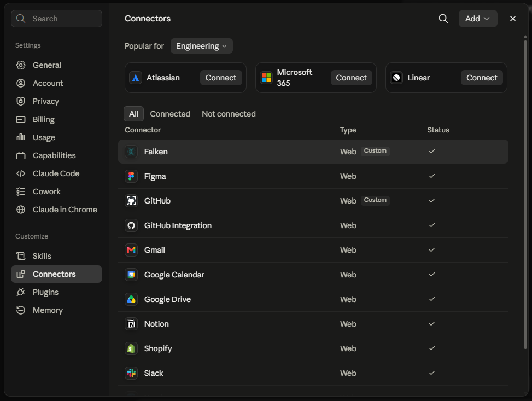Viewport: 532px width, 401px height.
Task: Click the Claude in Chrome globe icon
Action: [x=21, y=210]
